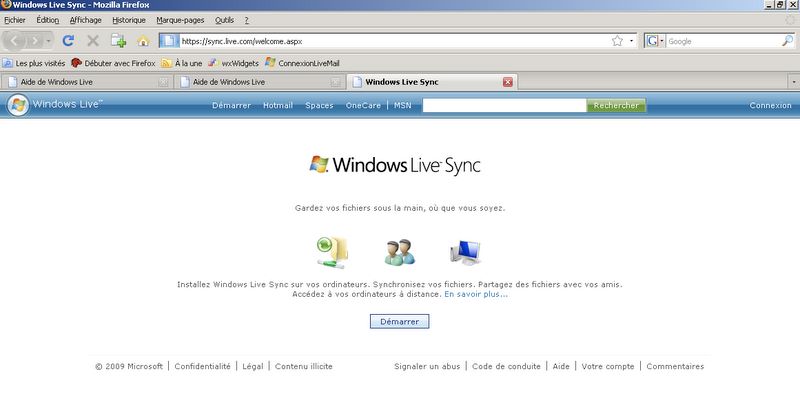The image size is (800, 407).
Task: Open the Affichage menu
Action: [x=86, y=20]
